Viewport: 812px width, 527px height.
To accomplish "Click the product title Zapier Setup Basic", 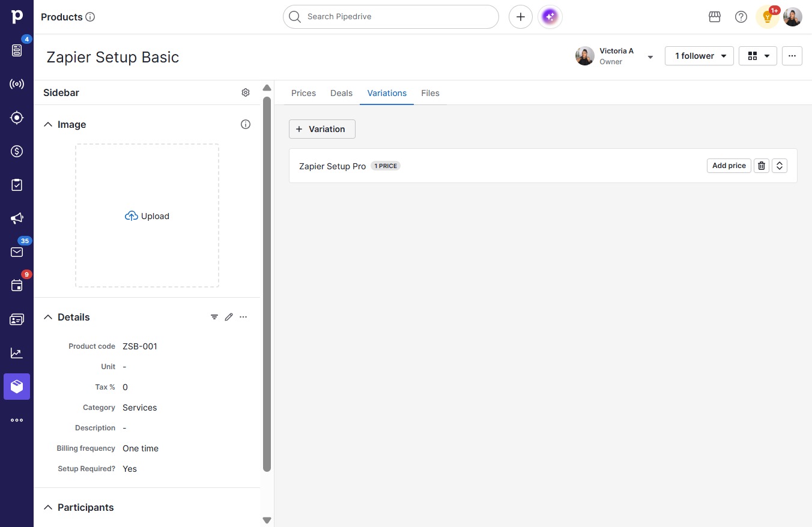I will pos(113,57).
